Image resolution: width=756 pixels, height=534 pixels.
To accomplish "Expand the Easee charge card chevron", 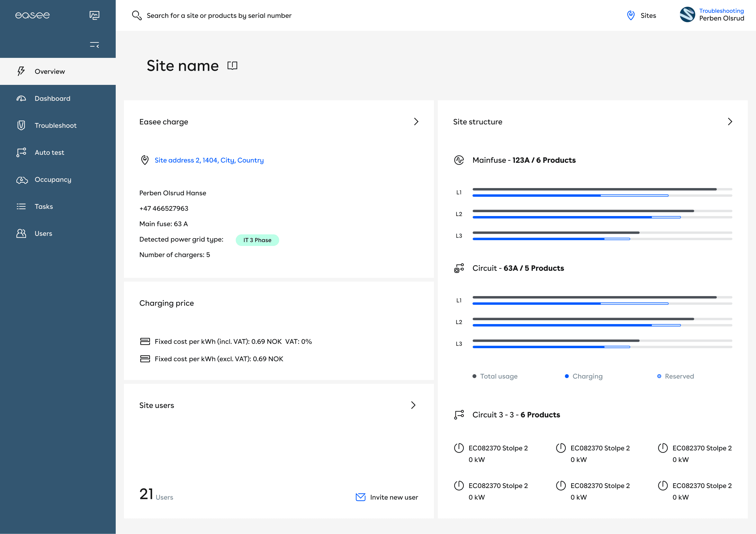I will click(x=416, y=122).
